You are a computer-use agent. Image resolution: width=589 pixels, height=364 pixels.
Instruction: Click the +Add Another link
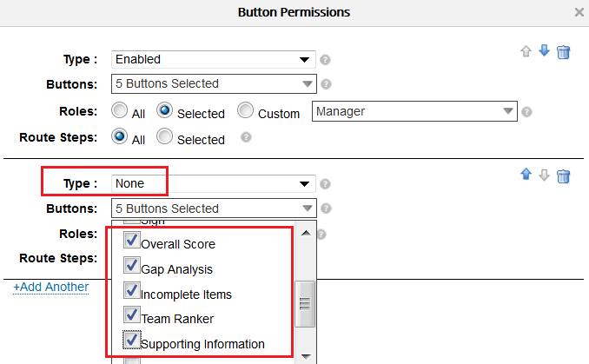[x=50, y=287]
